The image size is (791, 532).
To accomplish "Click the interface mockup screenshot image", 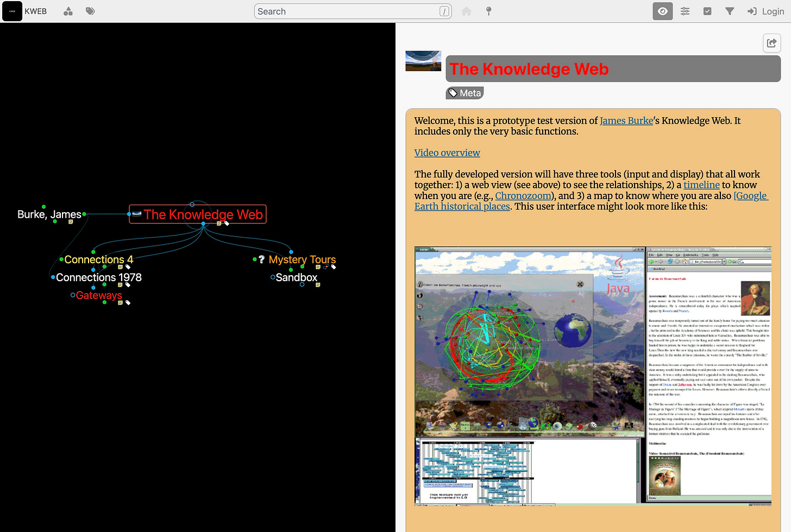I will 593,376.
